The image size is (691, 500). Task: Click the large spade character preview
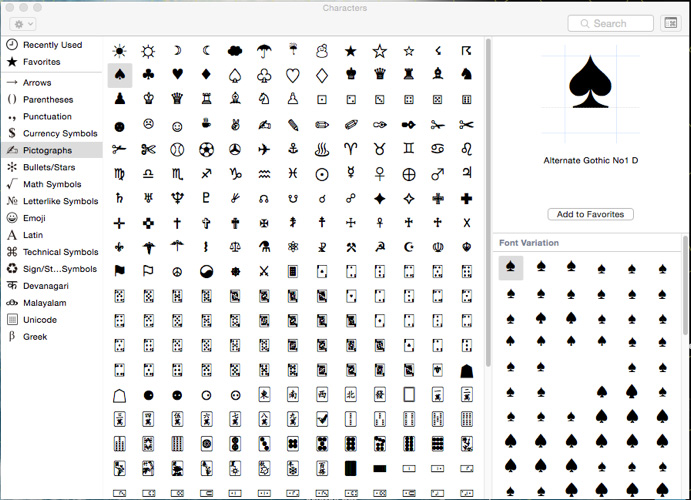point(590,82)
